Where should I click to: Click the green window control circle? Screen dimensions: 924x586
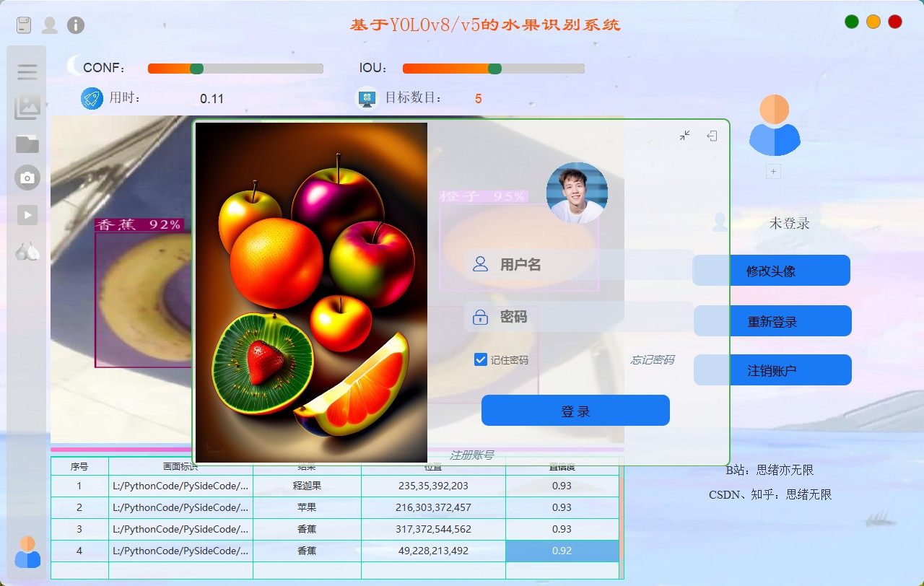[852, 22]
